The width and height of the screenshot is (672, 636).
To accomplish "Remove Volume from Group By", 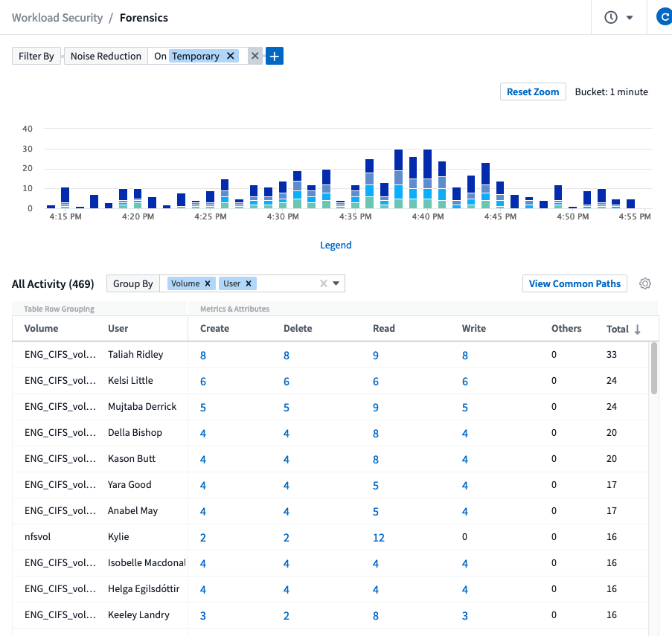I will [x=208, y=283].
